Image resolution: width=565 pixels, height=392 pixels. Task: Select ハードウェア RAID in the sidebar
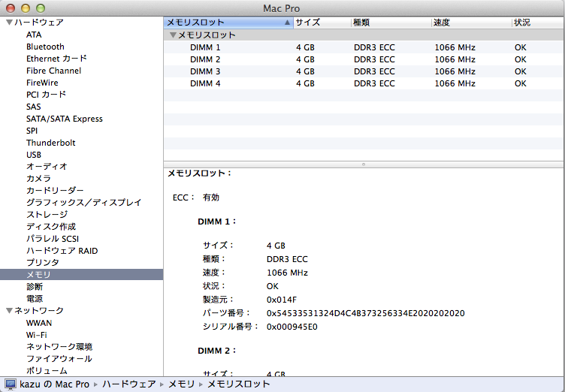(62, 250)
